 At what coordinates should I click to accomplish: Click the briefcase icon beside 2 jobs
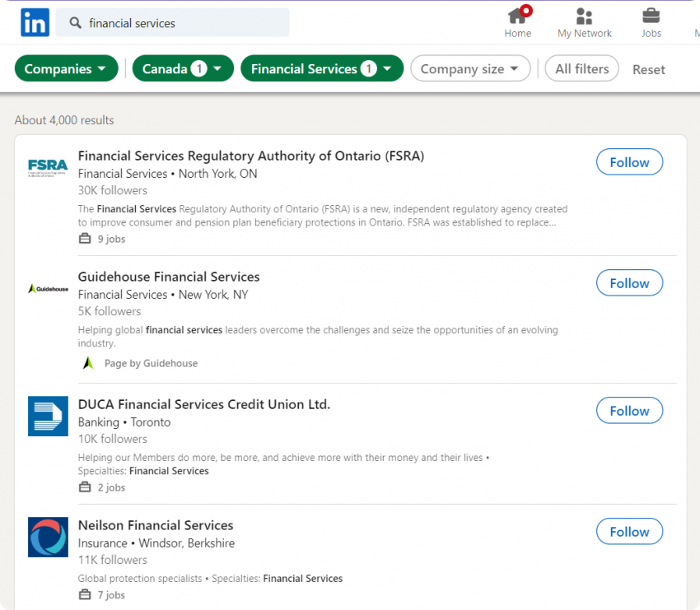click(x=85, y=487)
